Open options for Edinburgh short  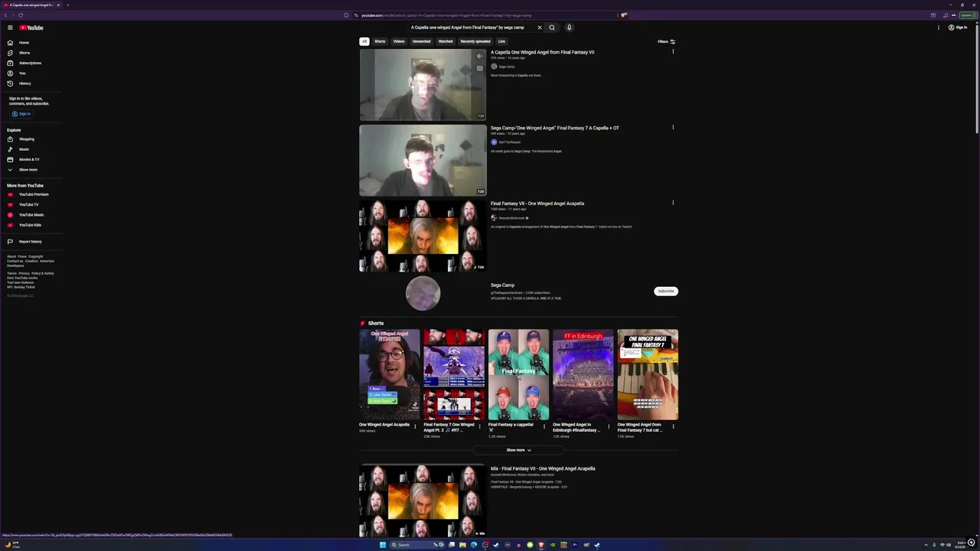[609, 426]
